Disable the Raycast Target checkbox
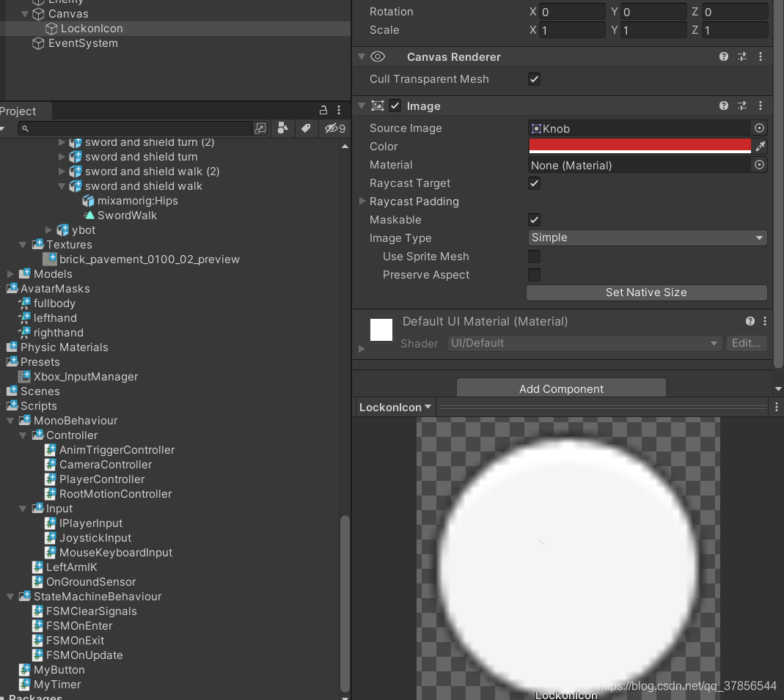784x700 pixels. (534, 183)
